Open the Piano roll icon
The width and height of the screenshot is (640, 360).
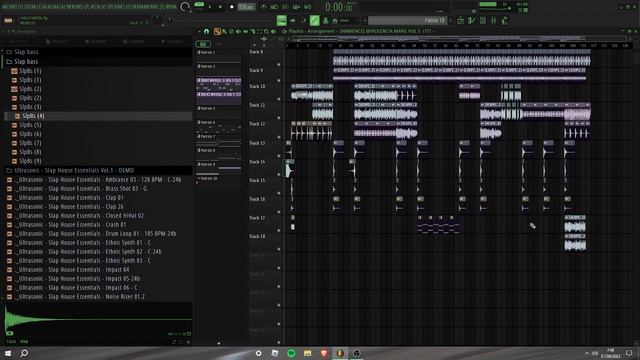[471, 20]
